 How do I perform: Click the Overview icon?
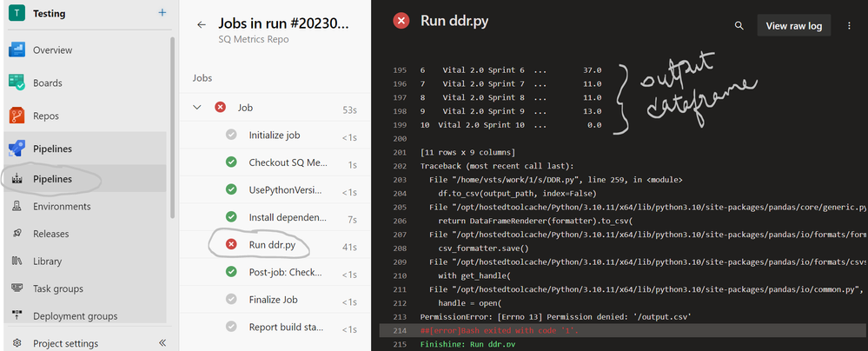pos(17,50)
